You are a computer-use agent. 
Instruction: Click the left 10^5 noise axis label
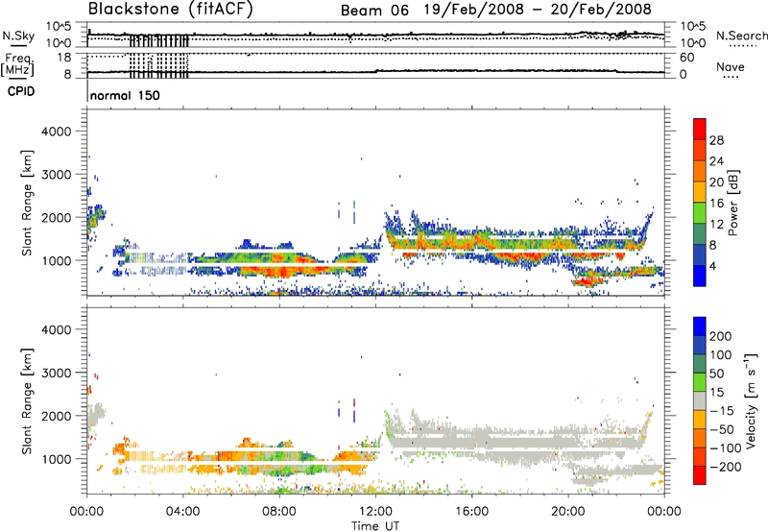[59, 27]
